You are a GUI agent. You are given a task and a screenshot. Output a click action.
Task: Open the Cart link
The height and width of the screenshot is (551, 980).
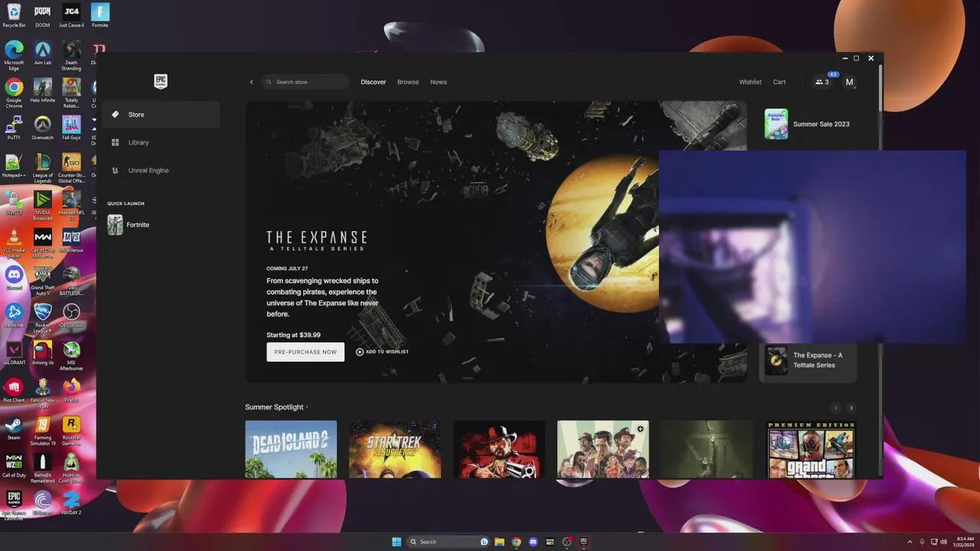click(x=779, y=82)
